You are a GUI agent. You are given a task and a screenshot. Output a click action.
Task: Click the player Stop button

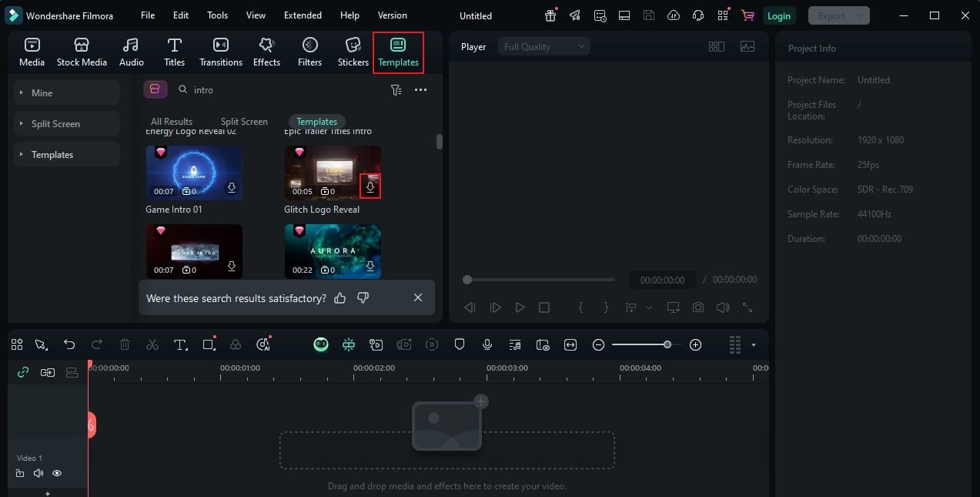pyautogui.click(x=544, y=307)
